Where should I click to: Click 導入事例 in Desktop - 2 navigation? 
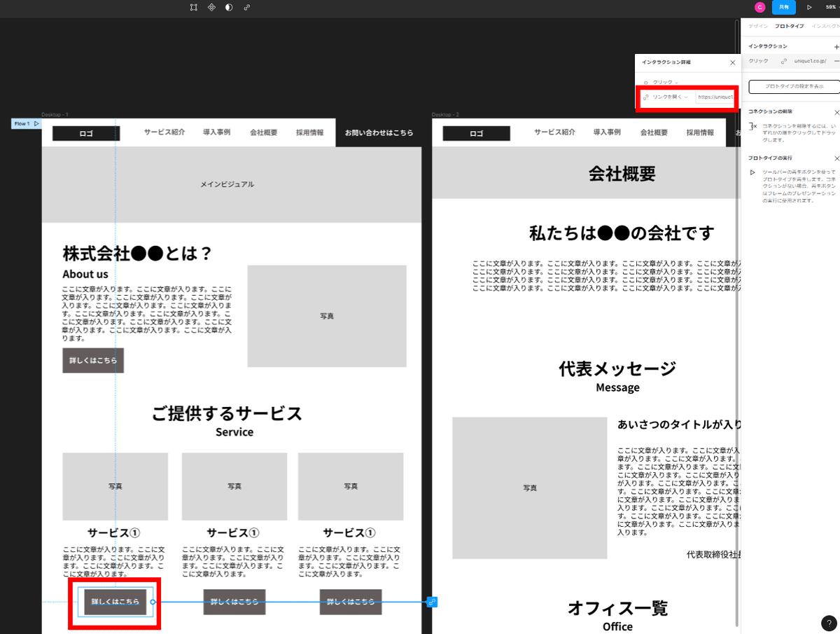pos(607,132)
